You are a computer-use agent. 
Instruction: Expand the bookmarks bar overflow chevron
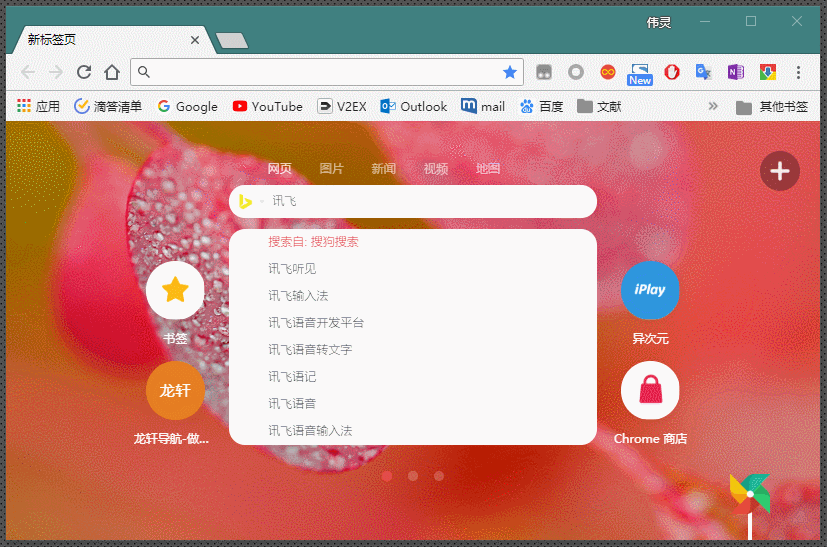[x=713, y=106]
